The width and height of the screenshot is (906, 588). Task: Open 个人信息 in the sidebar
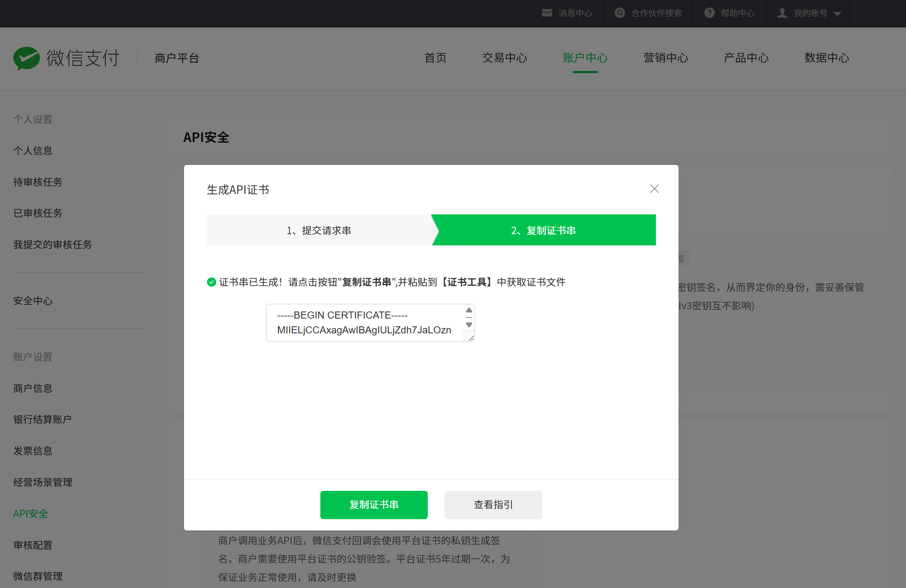33,151
